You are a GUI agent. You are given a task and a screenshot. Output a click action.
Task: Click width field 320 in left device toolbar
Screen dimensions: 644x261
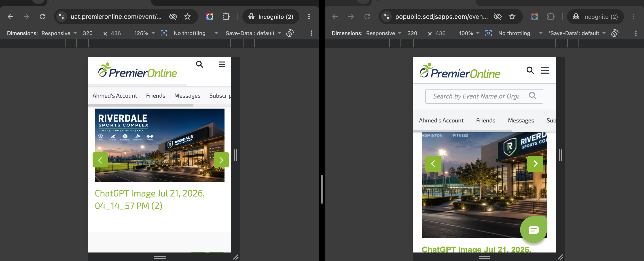click(x=88, y=33)
